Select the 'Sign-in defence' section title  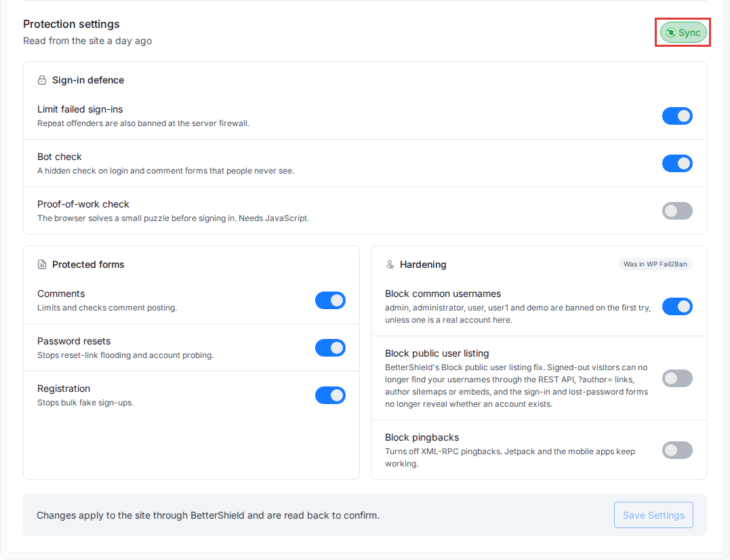pos(88,80)
